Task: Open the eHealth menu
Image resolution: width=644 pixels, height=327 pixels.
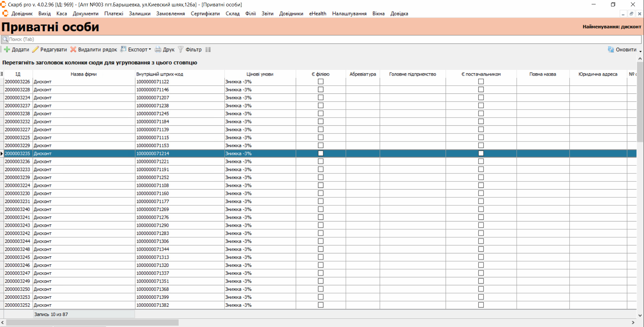Action: (x=317, y=14)
